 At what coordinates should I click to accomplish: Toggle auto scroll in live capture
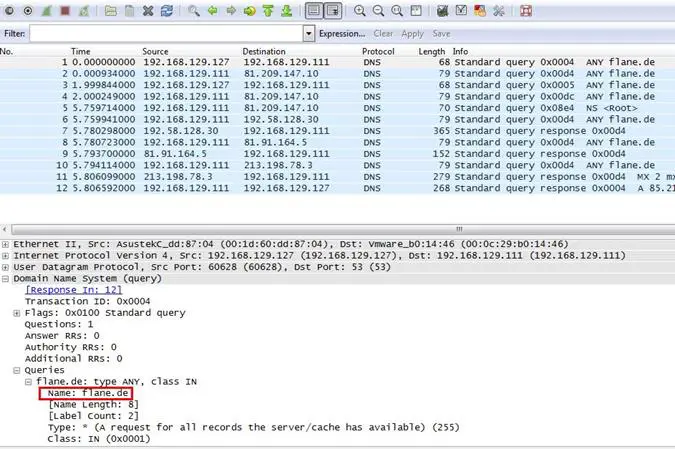click(x=333, y=11)
